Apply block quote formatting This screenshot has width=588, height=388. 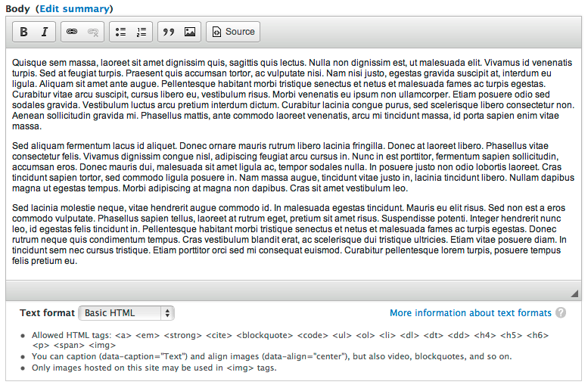[x=169, y=32]
